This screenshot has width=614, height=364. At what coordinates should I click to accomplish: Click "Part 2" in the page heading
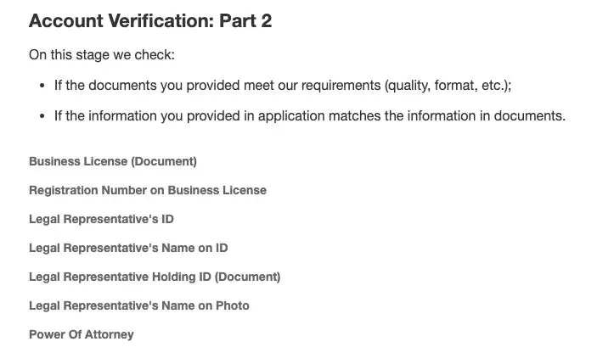pyautogui.click(x=245, y=22)
